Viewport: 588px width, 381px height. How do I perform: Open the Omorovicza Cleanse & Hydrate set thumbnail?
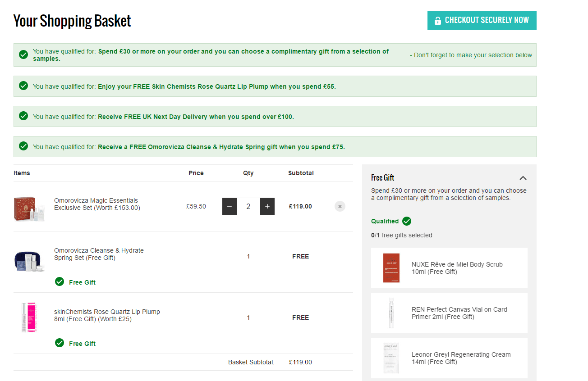(x=30, y=261)
